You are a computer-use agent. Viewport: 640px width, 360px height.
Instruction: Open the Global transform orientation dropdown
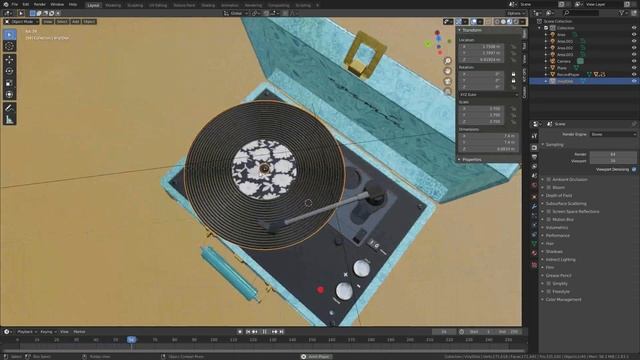pos(236,13)
